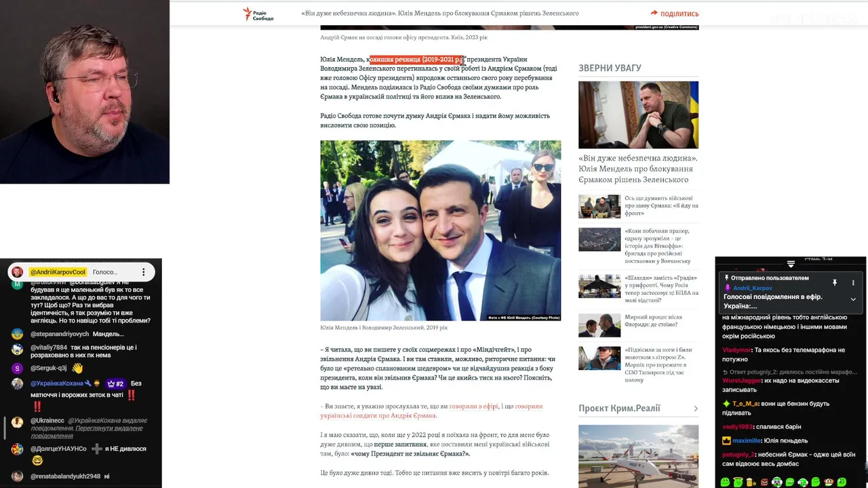The height and width of the screenshot is (488, 868).
Task: Click the 'Ответ potugniy_2' reply reference line
Action: click(x=790, y=371)
